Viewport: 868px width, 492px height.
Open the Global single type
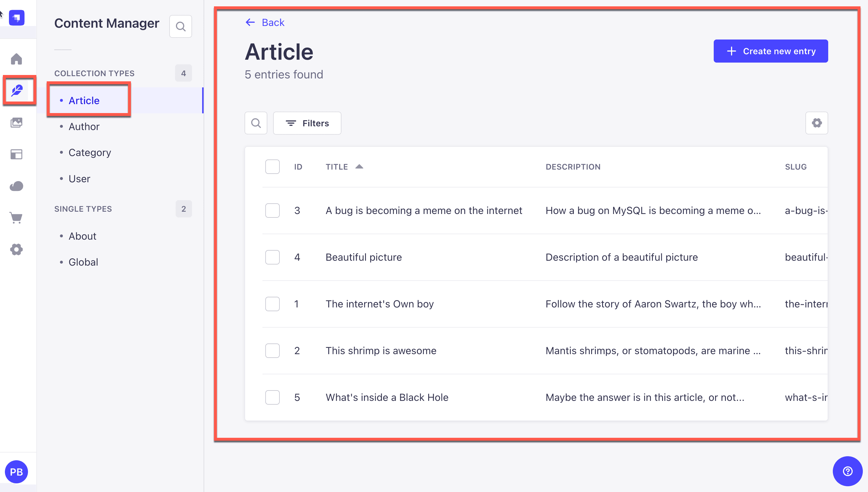83,262
